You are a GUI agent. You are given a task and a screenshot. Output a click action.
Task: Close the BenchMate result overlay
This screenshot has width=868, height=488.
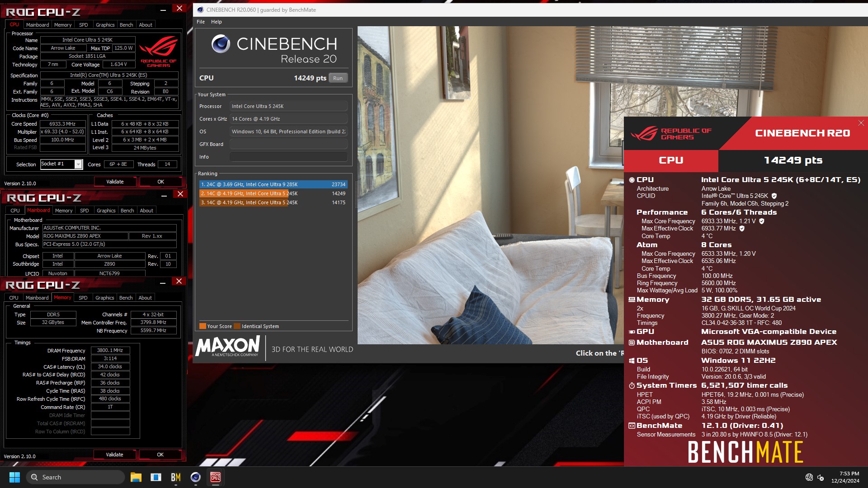(861, 123)
